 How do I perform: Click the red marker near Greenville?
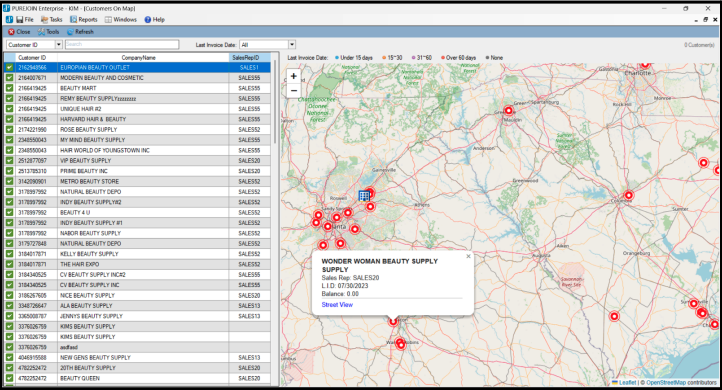[x=508, y=111]
